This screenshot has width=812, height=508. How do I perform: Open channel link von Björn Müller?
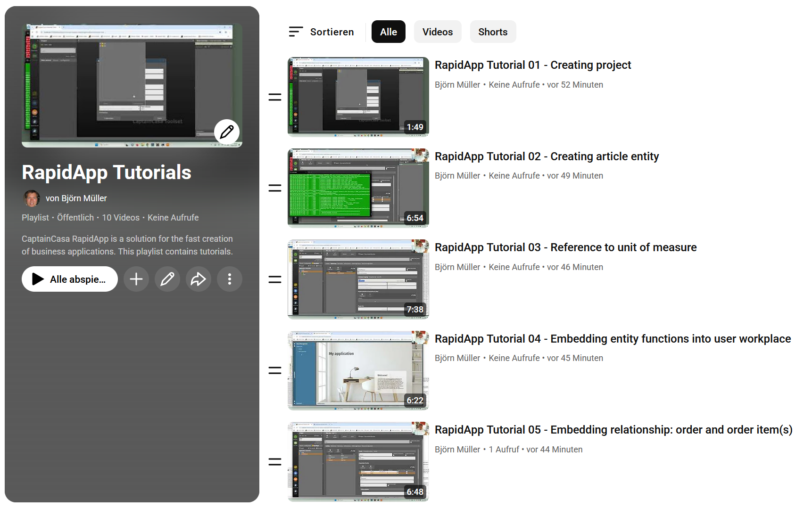76,198
